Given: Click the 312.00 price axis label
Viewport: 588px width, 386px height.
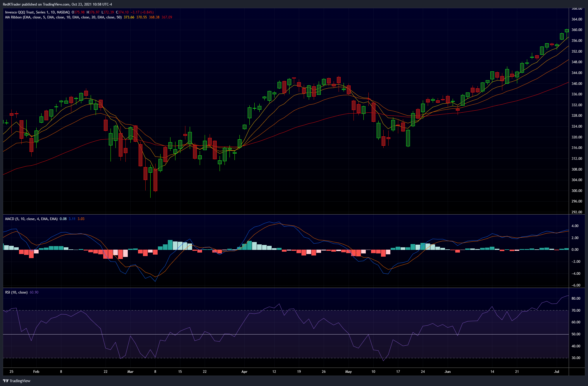Looking at the screenshot, I should click(577, 159).
